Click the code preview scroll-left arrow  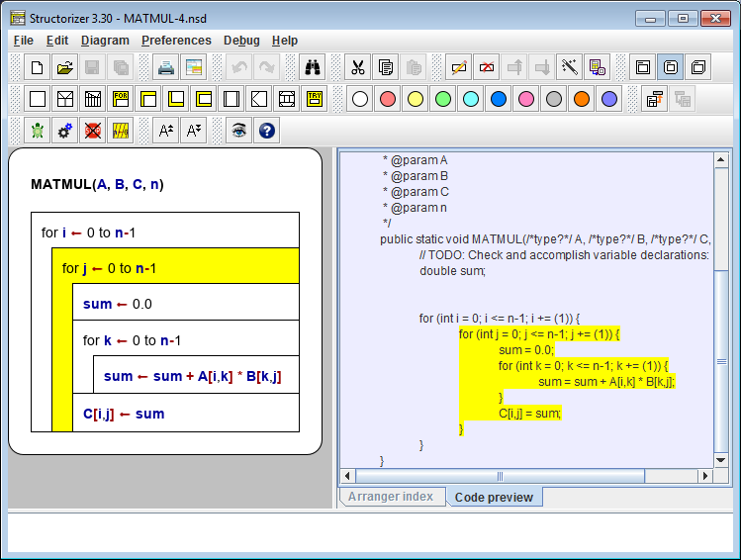click(348, 476)
